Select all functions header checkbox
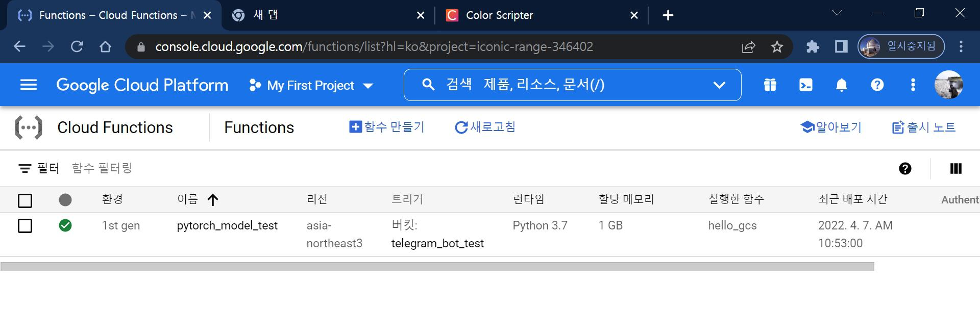The height and width of the screenshot is (310, 980). [x=25, y=201]
